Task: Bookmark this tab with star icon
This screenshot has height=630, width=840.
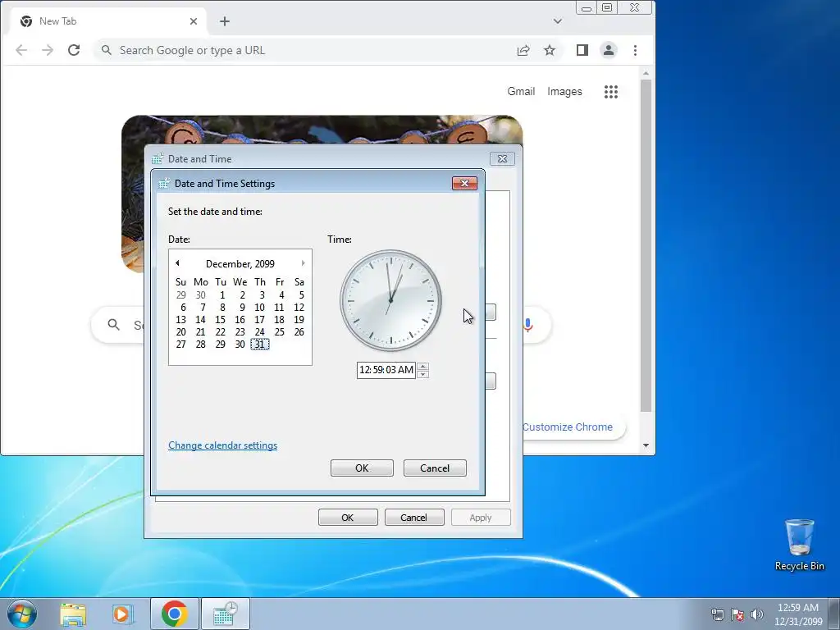Action: (550, 50)
